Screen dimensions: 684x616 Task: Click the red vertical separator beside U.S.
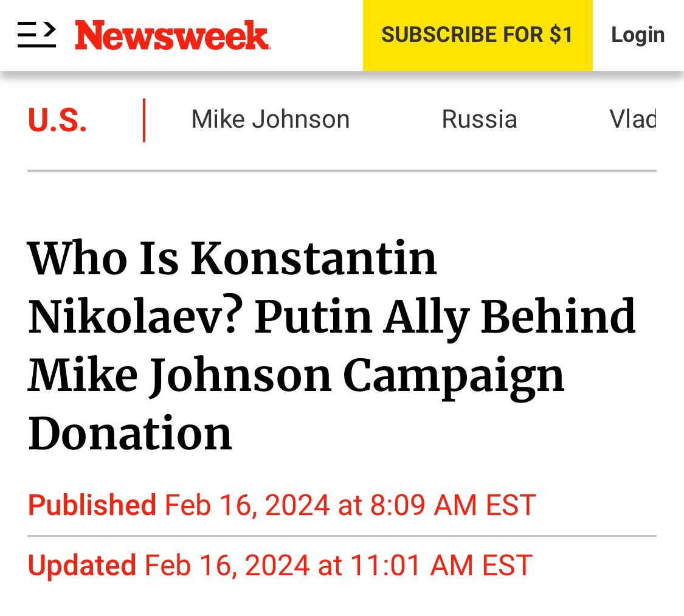(144, 120)
